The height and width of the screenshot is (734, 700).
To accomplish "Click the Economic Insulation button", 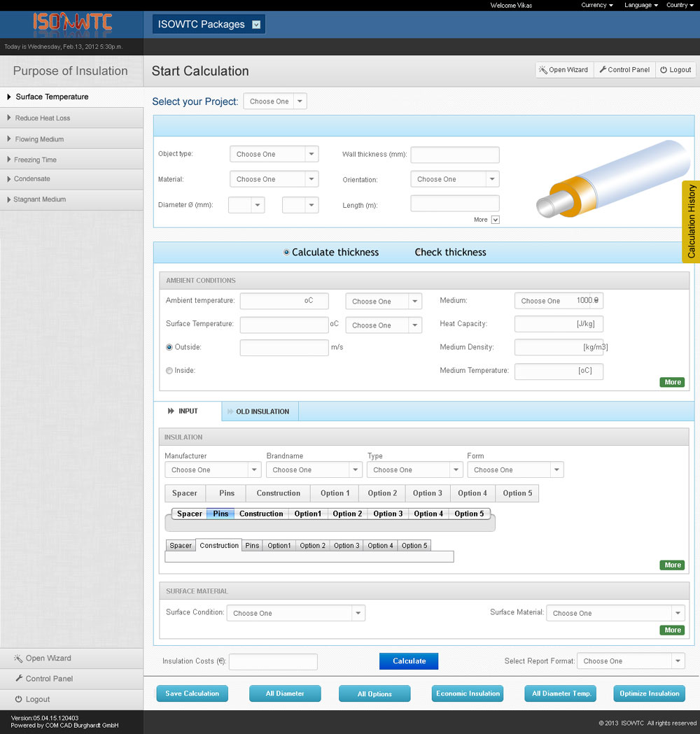I will pos(468,693).
